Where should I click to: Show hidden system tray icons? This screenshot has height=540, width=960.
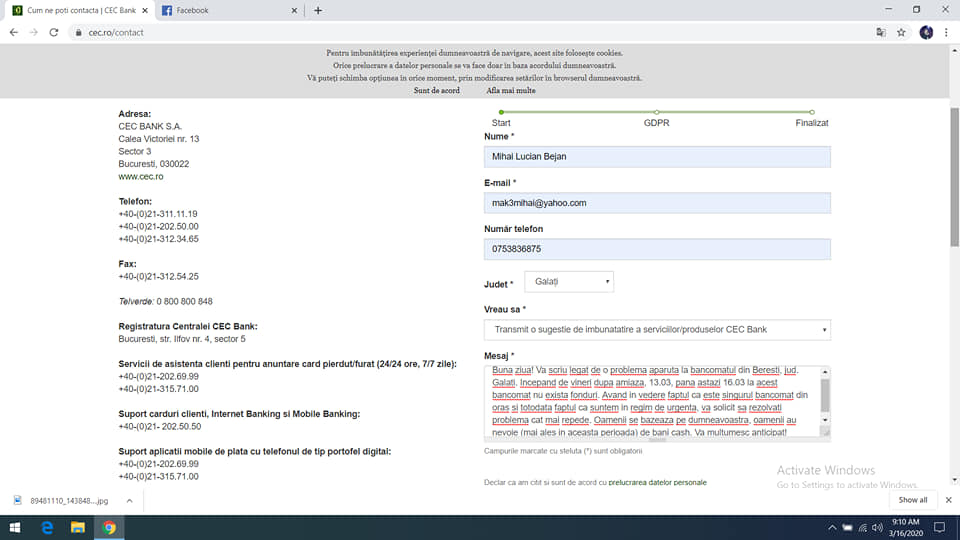click(832, 528)
